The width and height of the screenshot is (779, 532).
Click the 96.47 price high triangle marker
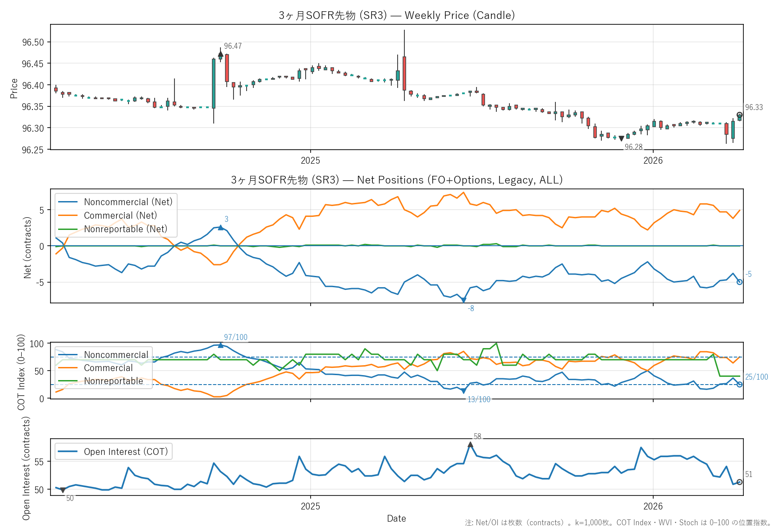(x=220, y=54)
